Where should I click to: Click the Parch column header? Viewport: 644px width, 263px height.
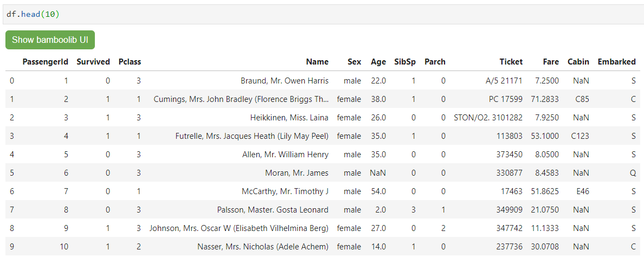click(x=435, y=62)
